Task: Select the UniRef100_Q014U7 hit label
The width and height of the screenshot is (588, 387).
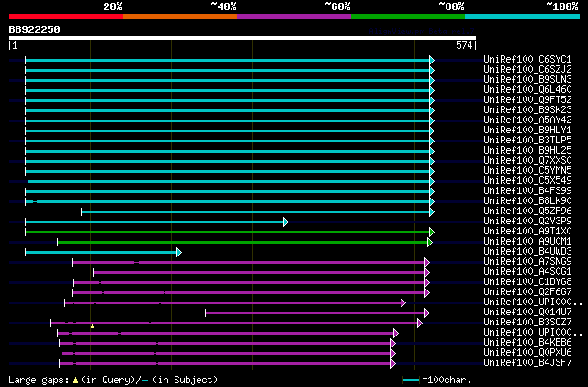Action: pos(527,313)
